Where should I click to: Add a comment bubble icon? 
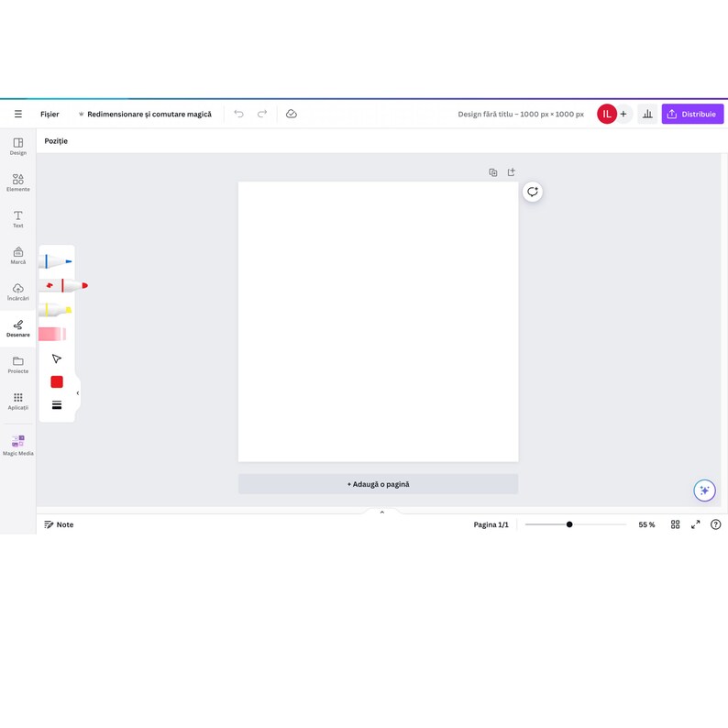[x=533, y=192]
